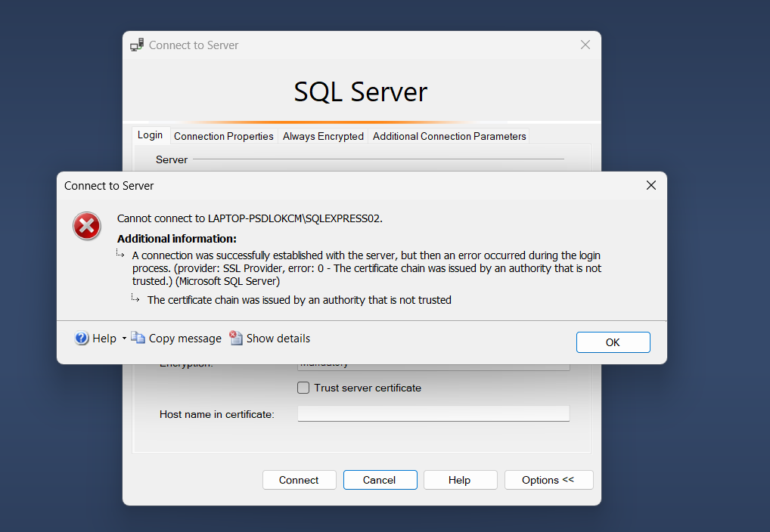Click Copy message text link
Screen dimensions: 770x532
tap(185, 339)
